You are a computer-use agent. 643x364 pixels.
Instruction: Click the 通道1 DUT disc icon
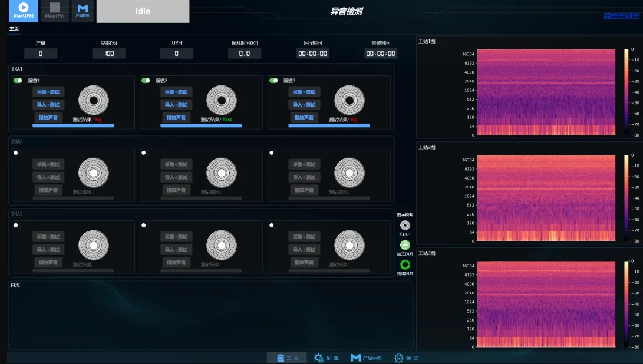pos(94,100)
